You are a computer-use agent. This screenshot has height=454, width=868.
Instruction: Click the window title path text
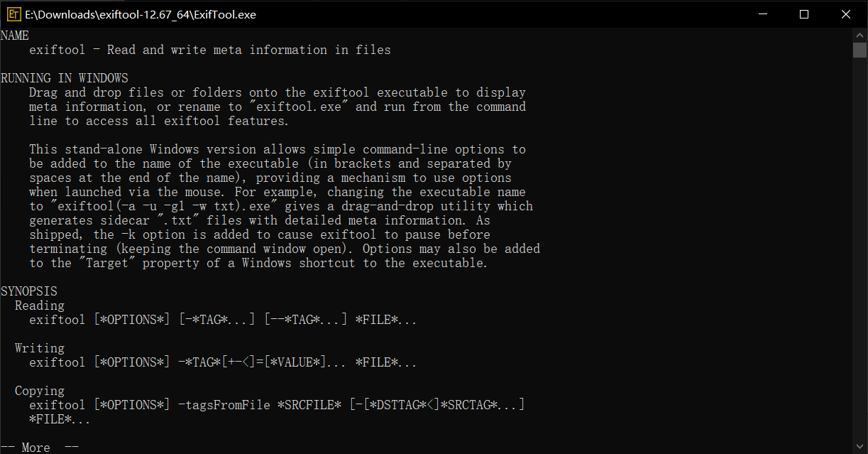[140, 14]
